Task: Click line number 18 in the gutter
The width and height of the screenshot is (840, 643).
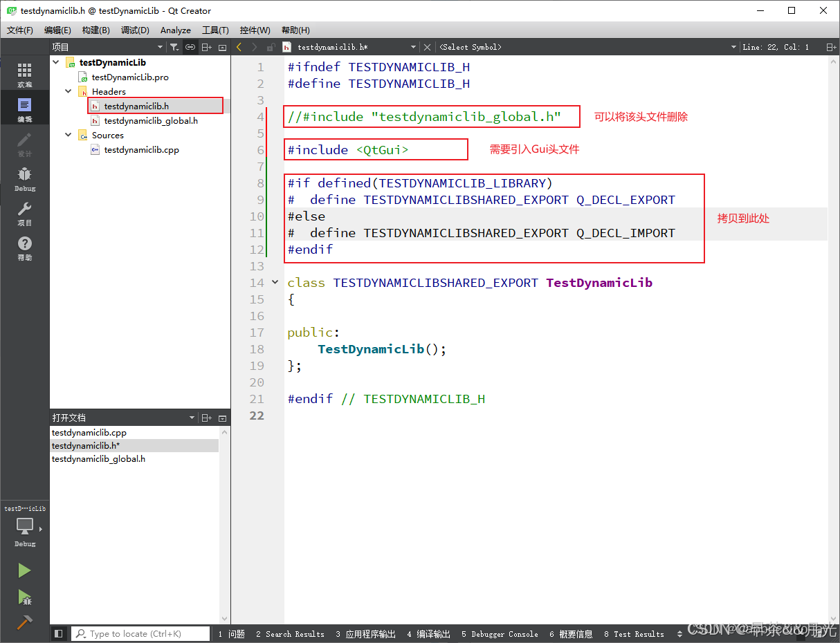Action: click(x=257, y=349)
